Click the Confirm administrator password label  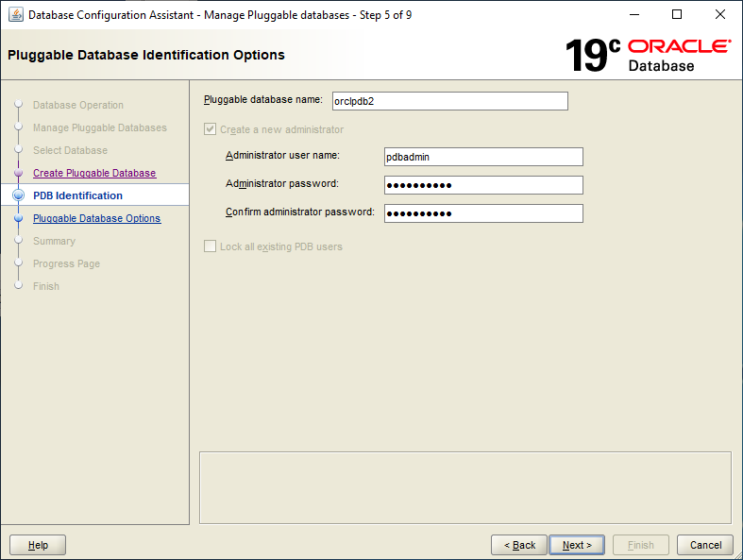pyautogui.click(x=300, y=212)
